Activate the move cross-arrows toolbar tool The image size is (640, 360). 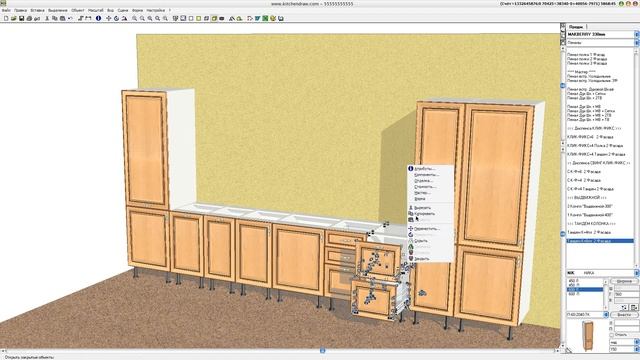[x=109, y=18]
